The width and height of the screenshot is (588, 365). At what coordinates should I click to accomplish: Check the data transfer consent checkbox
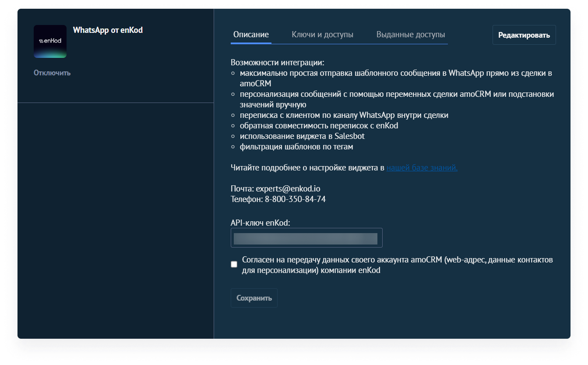(234, 264)
